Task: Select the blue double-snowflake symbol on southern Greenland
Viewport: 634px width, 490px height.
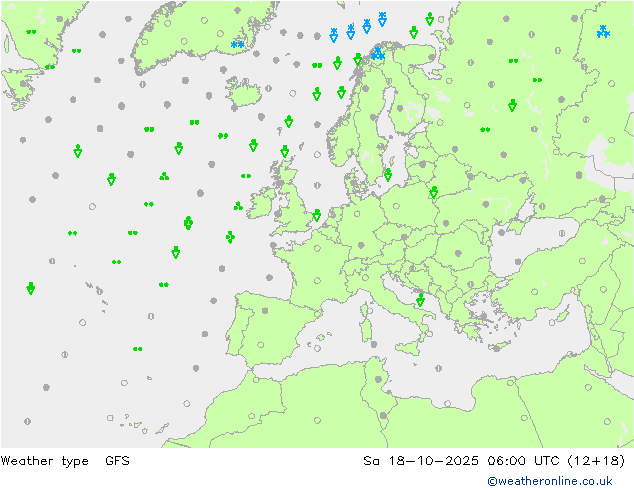Action: (237, 45)
